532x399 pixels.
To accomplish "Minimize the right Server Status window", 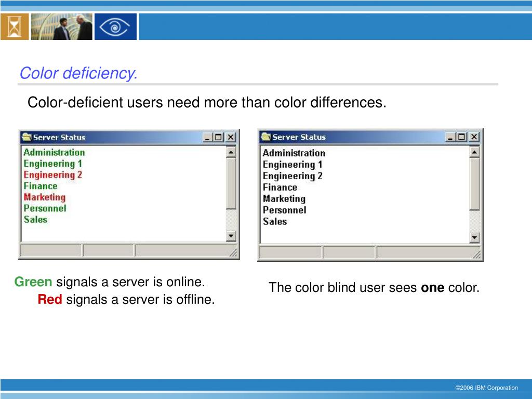I will pos(450,137).
